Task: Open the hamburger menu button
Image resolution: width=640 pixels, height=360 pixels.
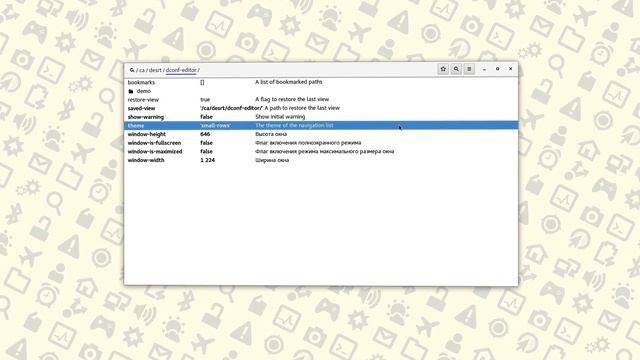Action: coord(469,69)
